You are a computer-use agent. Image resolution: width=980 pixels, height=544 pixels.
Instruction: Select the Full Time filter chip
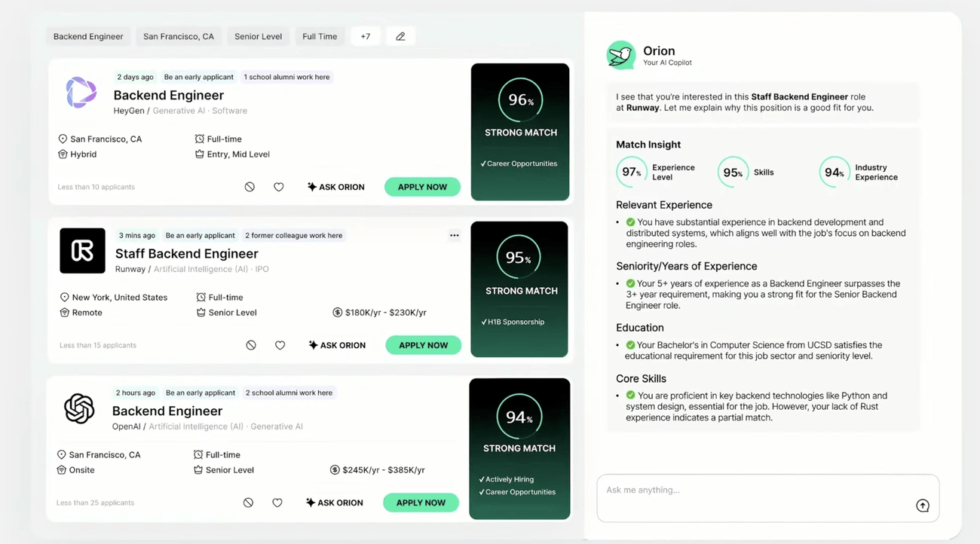pyautogui.click(x=319, y=35)
